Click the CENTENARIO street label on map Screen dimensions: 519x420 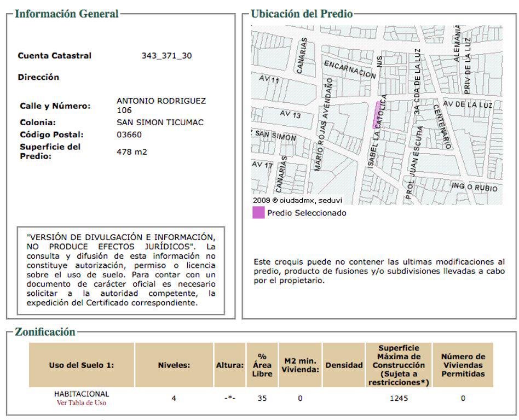point(442,126)
